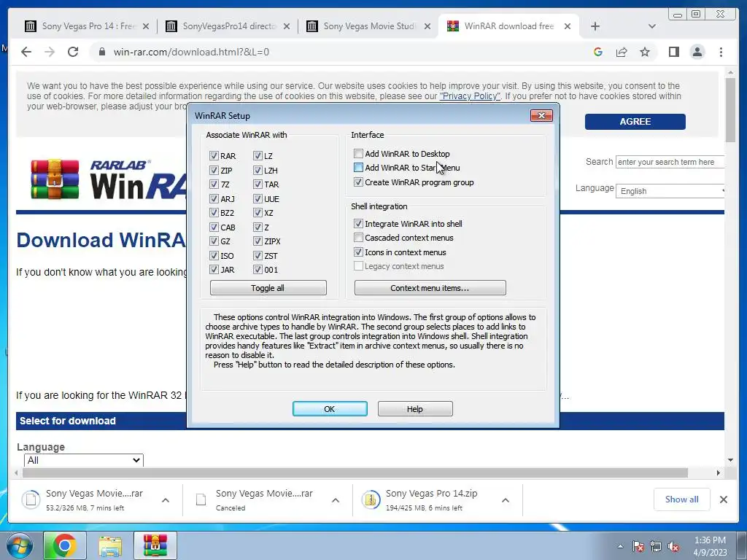Open a new browser tab
This screenshot has height=560, width=747.
[x=595, y=26]
